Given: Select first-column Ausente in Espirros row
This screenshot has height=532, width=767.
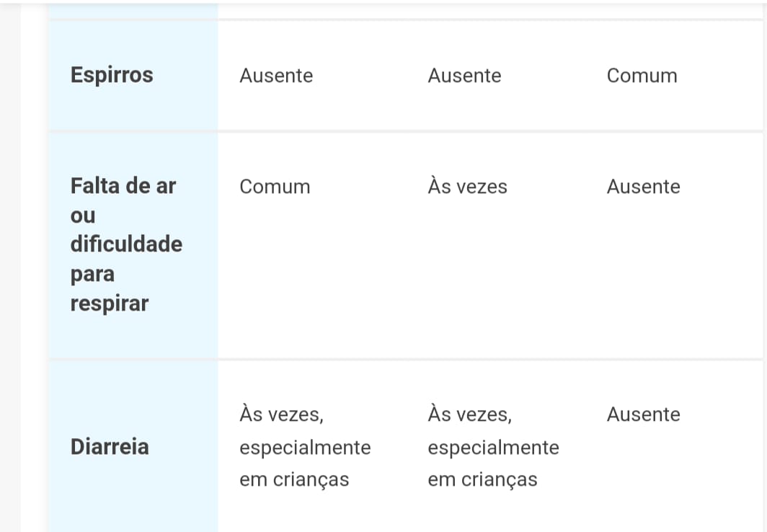Looking at the screenshot, I should (276, 76).
